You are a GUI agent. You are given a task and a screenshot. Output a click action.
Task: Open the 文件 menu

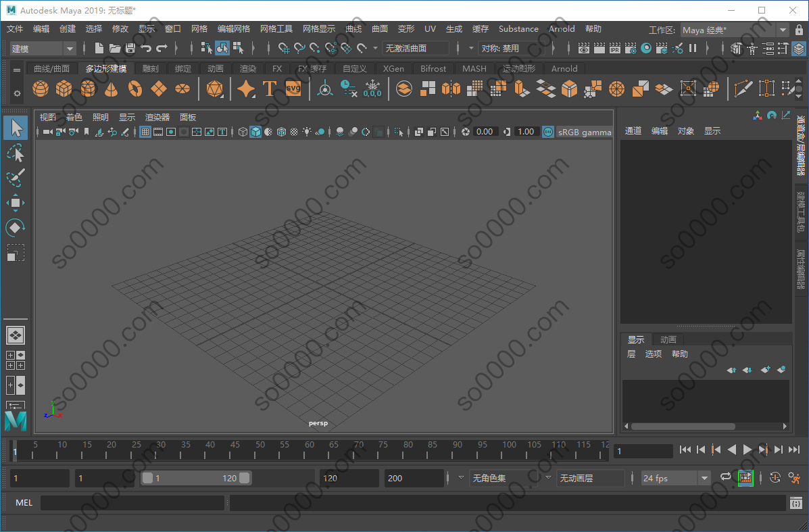[15, 29]
